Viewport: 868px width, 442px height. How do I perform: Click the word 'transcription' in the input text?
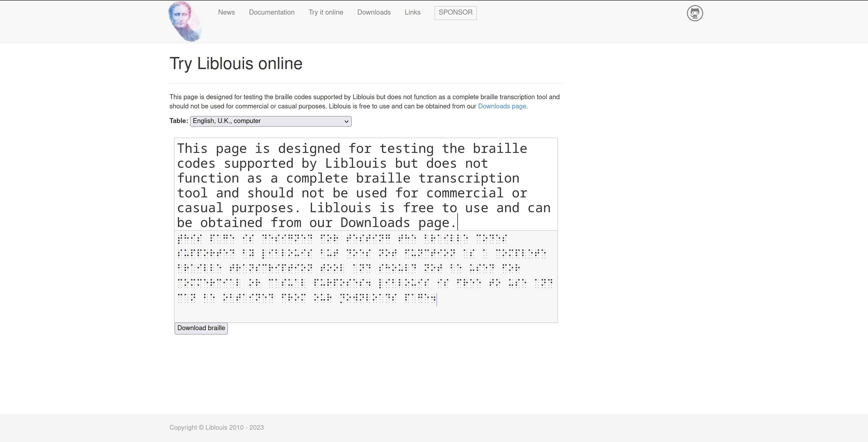(x=468, y=179)
